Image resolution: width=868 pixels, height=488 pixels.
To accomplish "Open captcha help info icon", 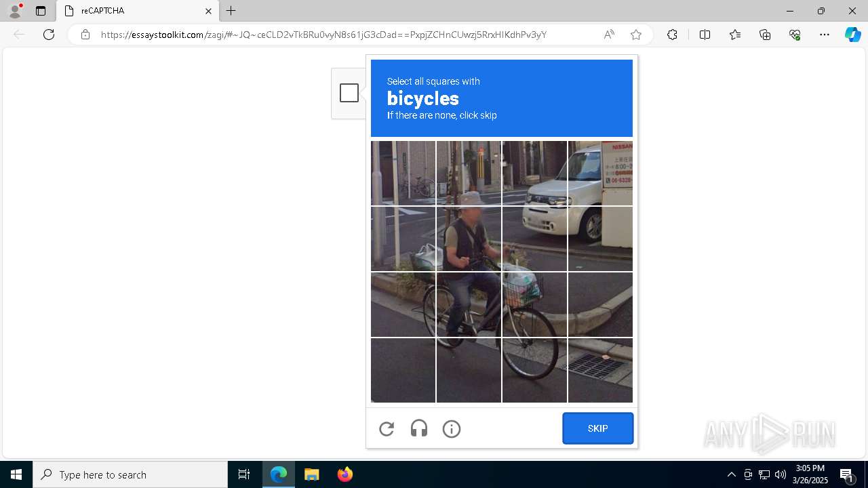I will tap(452, 428).
